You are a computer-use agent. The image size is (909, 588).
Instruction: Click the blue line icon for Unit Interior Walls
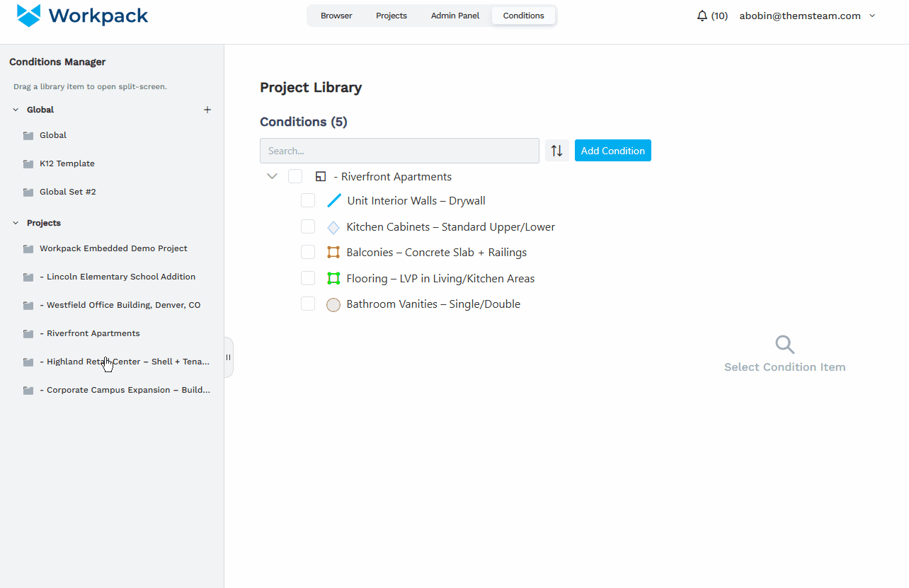[334, 201]
